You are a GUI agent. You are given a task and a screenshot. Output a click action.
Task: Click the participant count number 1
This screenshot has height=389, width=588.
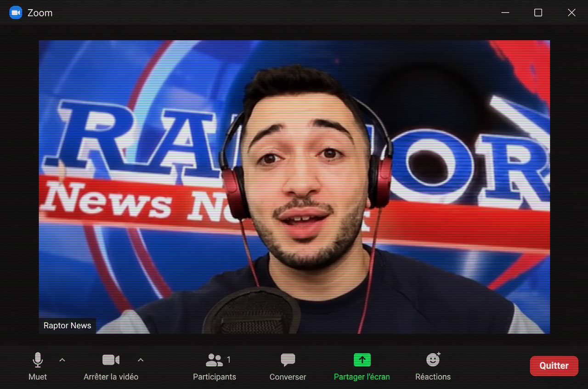tap(229, 360)
